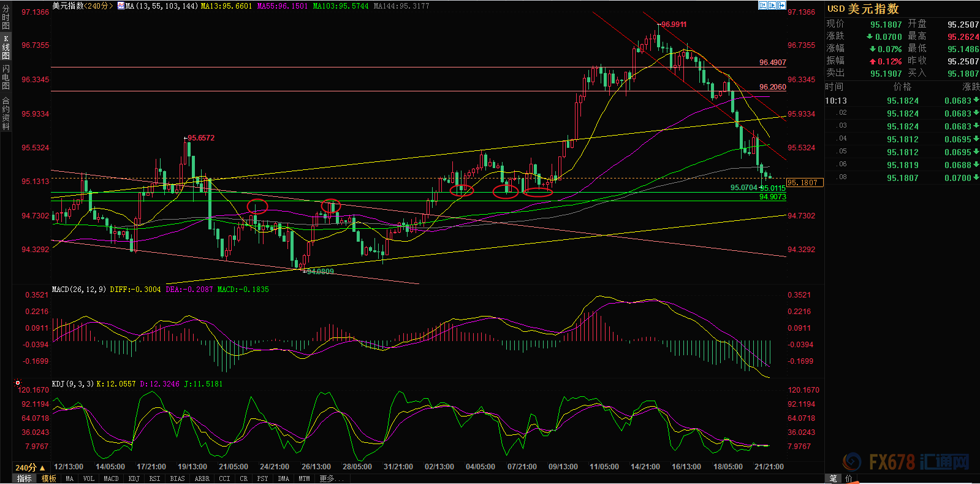Select the KDJ indicator button
The height and width of the screenshot is (484, 980).
tap(134, 478)
